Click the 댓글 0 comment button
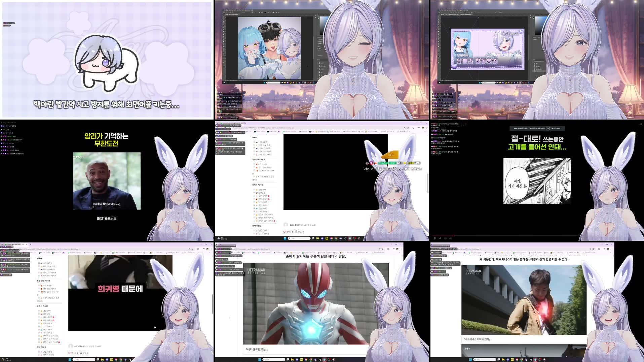Viewport: 644px width, 362px height. click(297, 232)
